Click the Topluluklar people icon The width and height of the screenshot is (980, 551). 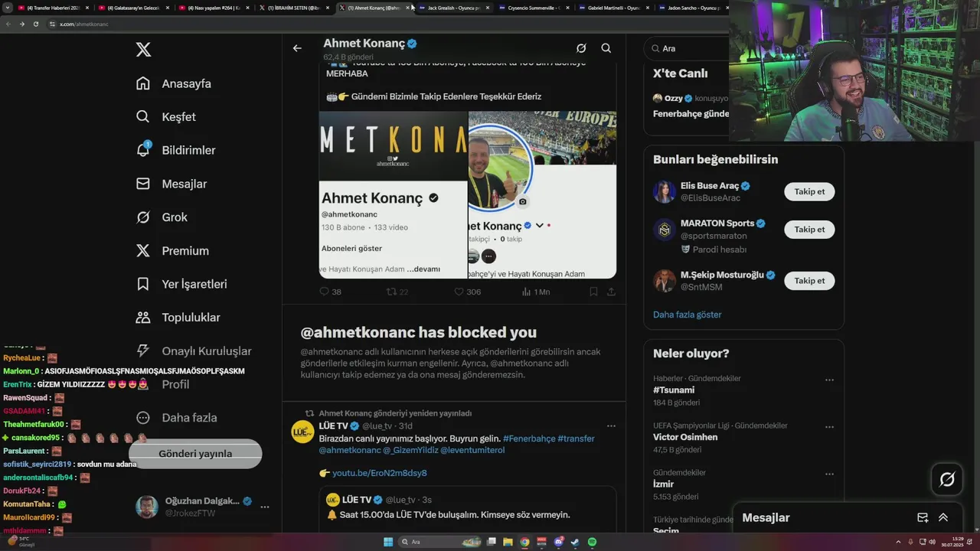point(143,318)
